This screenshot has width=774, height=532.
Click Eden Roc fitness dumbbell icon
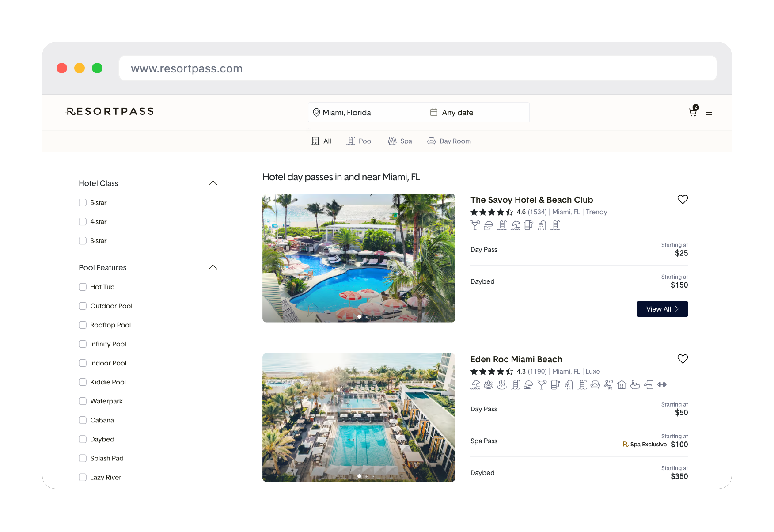662,385
